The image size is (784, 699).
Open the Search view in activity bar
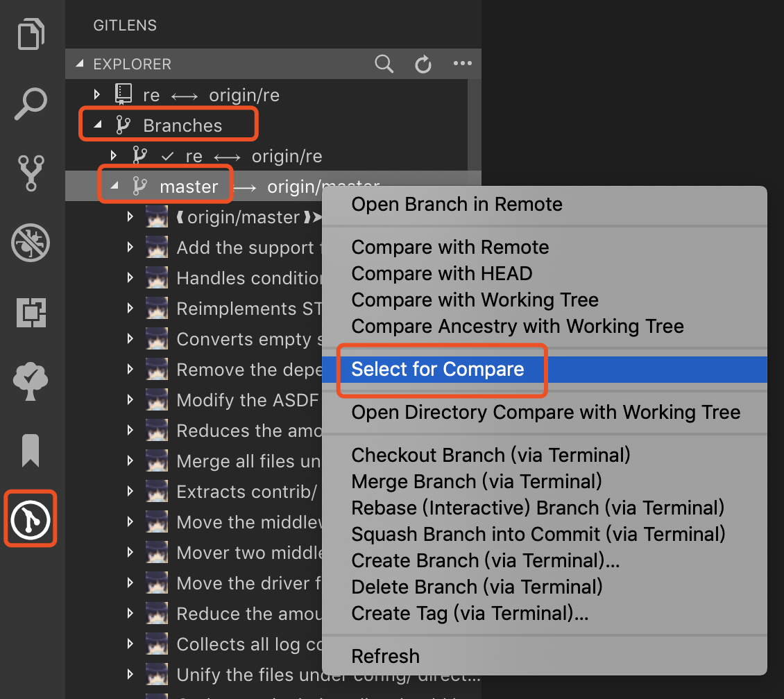[31, 103]
